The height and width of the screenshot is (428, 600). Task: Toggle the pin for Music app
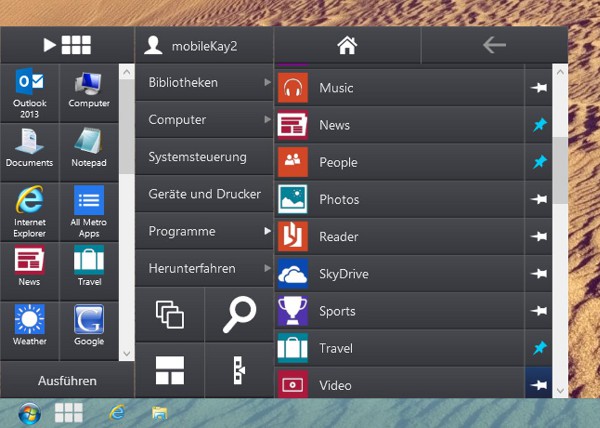pos(539,88)
